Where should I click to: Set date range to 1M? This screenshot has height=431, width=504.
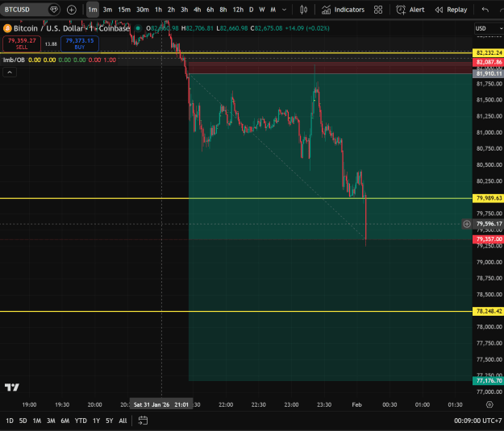pos(37,421)
